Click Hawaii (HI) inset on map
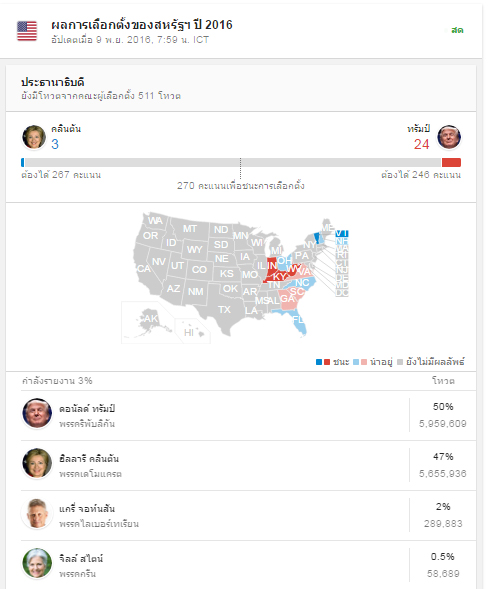The image size is (488, 589). (189, 332)
